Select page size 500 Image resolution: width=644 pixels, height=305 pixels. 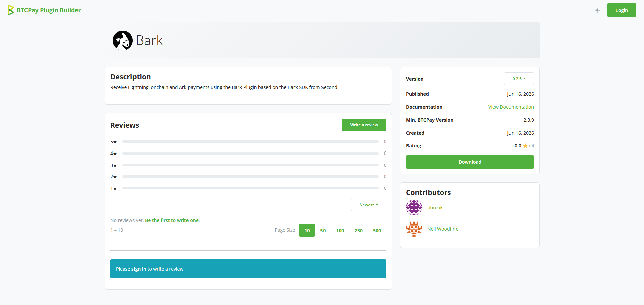click(377, 230)
